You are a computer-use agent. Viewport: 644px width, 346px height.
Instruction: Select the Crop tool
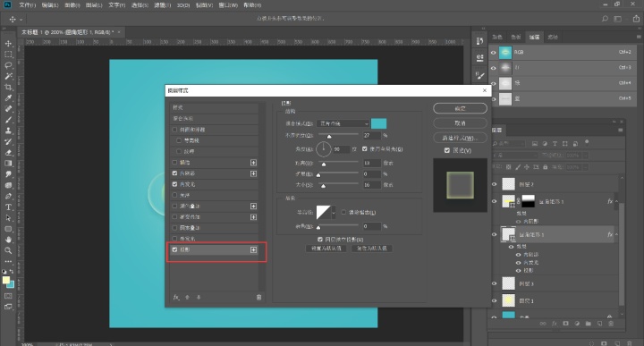8,87
